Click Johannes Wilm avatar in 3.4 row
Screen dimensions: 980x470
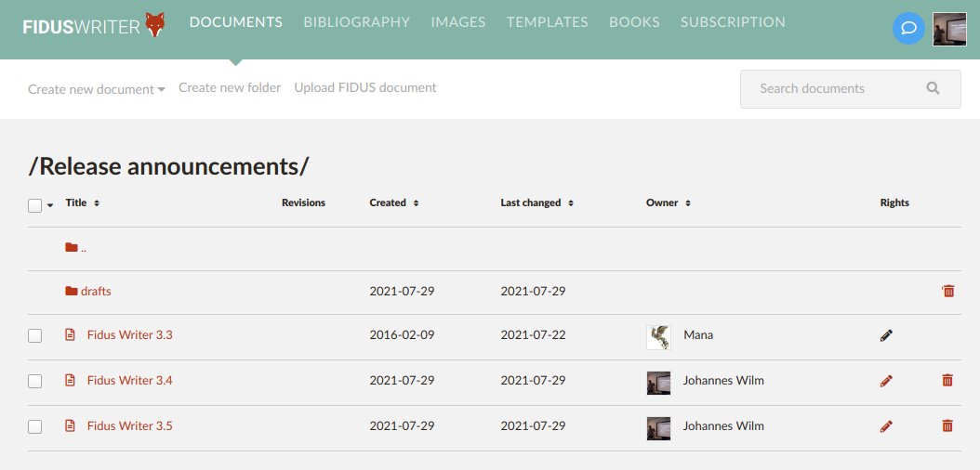point(658,383)
